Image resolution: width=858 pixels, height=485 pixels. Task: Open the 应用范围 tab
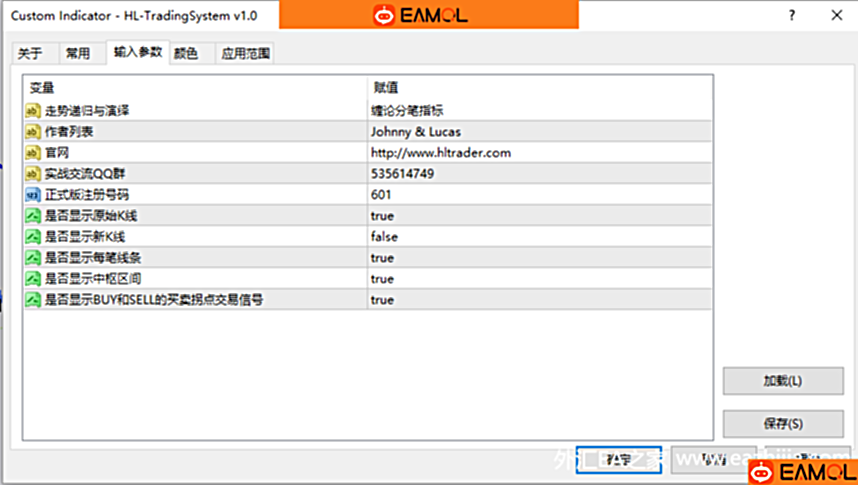[245, 54]
